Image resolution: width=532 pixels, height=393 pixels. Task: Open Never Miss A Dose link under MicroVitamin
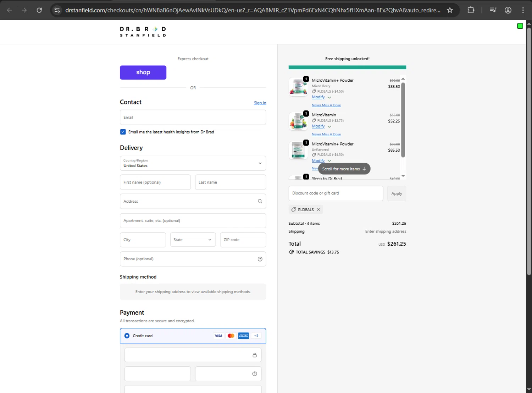coord(326,134)
